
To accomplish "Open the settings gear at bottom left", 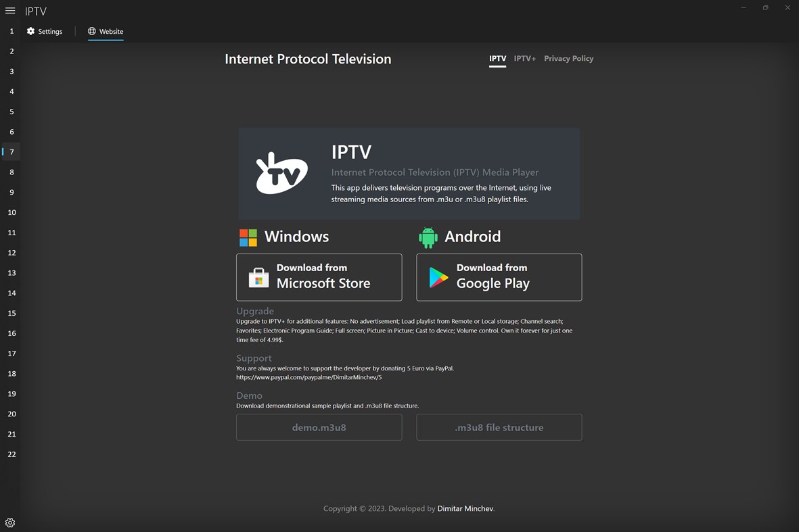I will click(x=9, y=522).
